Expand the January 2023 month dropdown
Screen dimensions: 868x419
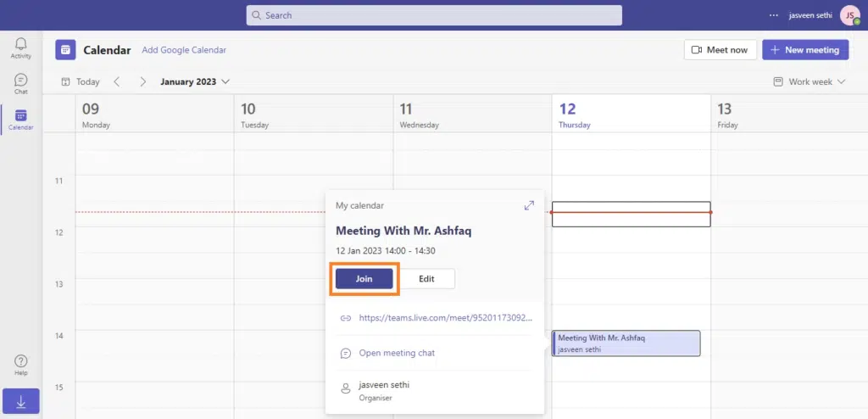coord(195,82)
